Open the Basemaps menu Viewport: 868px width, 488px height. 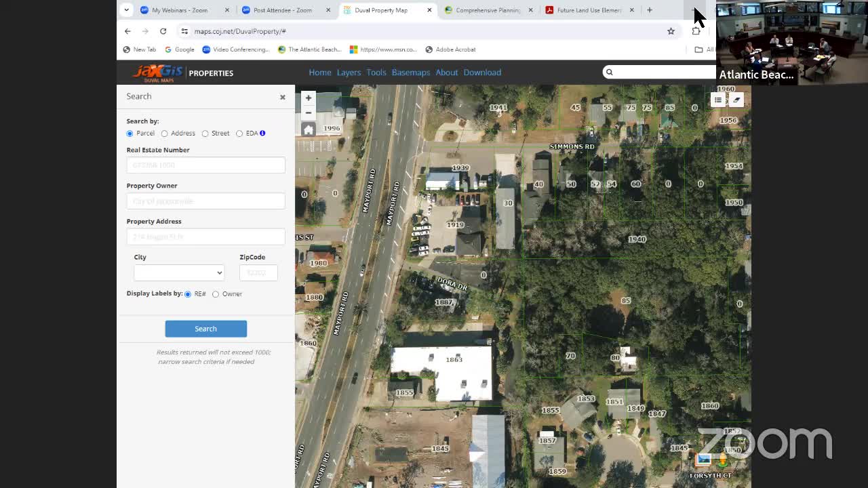411,72
